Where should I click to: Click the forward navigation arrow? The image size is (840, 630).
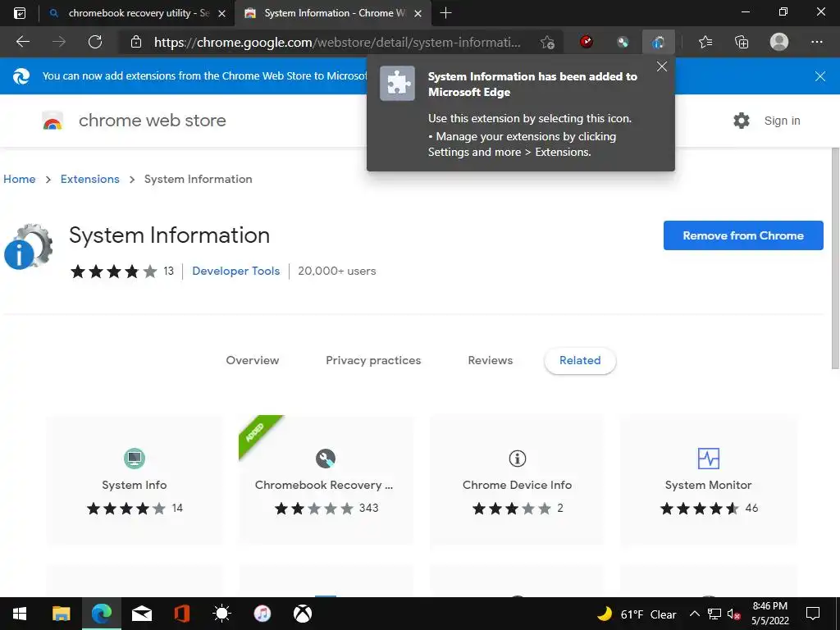click(59, 42)
